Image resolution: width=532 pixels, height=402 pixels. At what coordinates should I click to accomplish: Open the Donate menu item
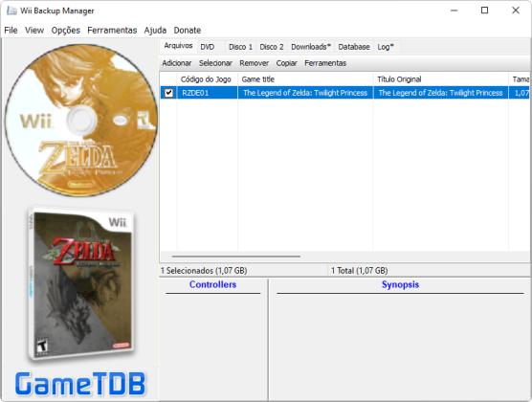click(188, 31)
